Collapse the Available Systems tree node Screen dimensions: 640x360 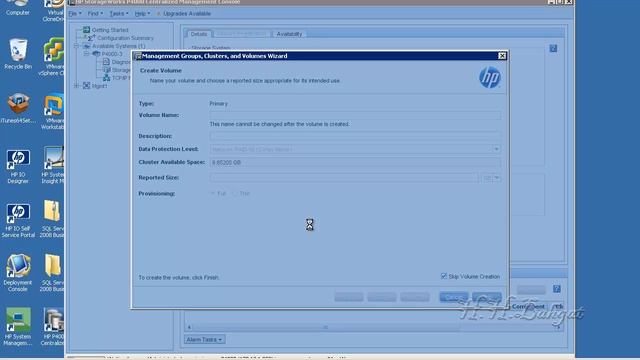[76, 46]
